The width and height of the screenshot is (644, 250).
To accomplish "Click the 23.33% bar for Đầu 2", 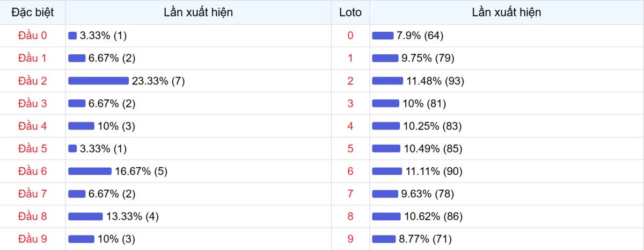I will point(98,81).
